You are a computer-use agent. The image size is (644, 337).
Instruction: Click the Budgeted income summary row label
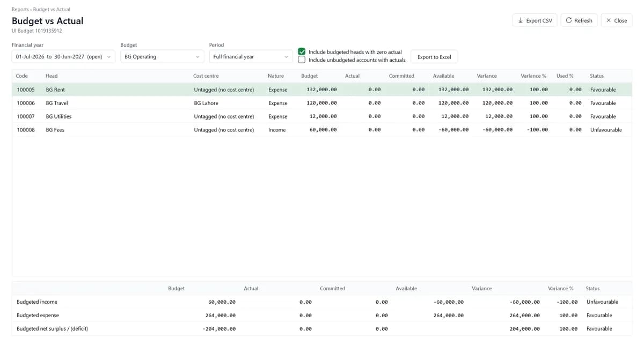click(37, 302)
